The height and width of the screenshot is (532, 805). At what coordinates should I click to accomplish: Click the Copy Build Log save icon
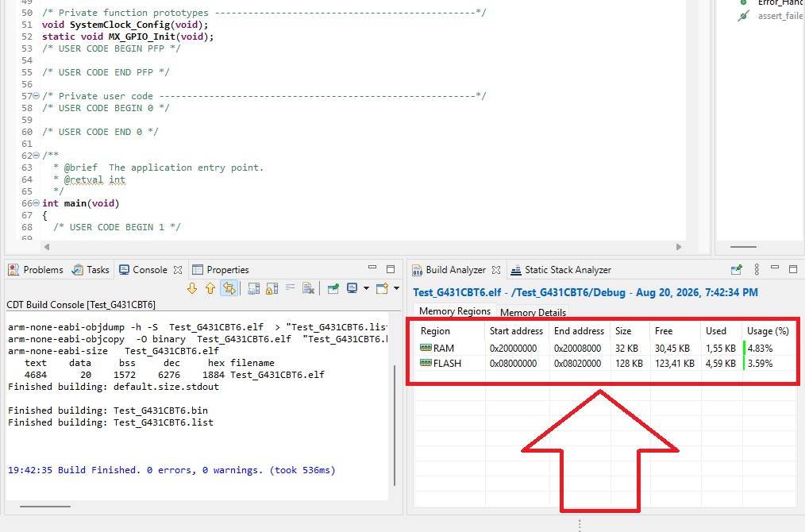tap(253, 288)
